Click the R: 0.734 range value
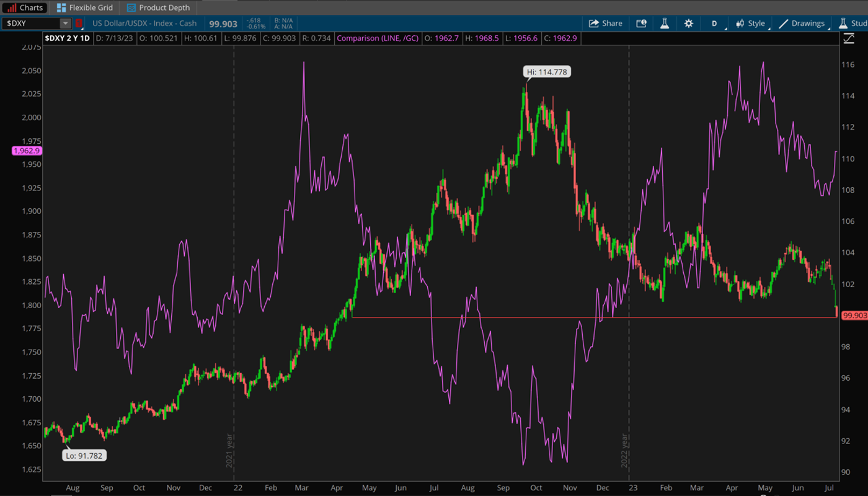This screenshot has width=868, height=496. [x=316, y=38]
